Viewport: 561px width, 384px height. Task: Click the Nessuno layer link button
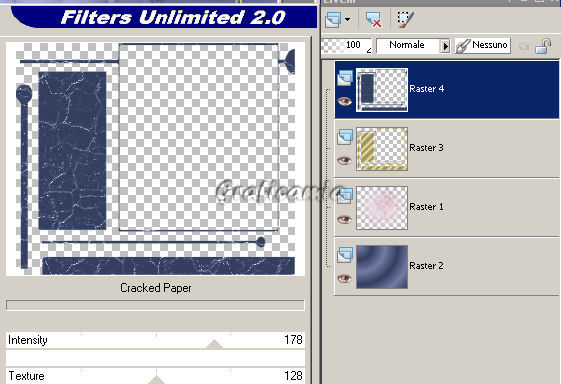tap(482, 45)
